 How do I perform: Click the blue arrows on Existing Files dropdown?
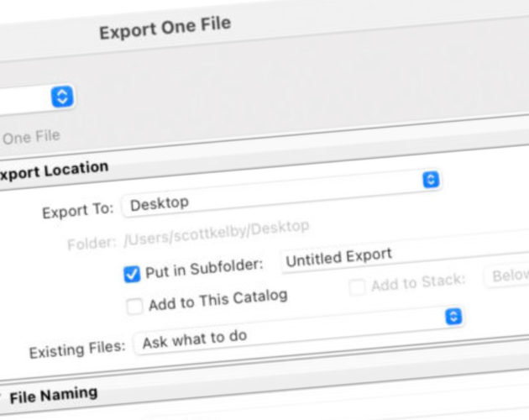click(x=453, y=316)
